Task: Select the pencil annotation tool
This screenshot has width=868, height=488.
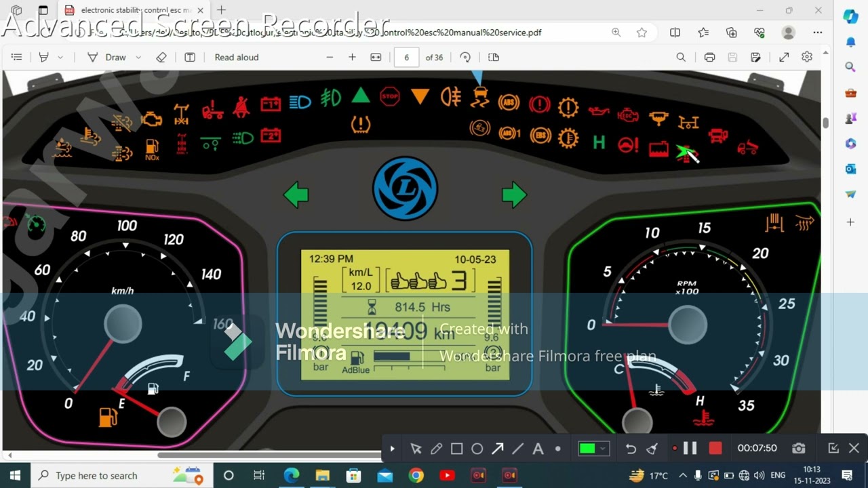Action: coord(436,449)
